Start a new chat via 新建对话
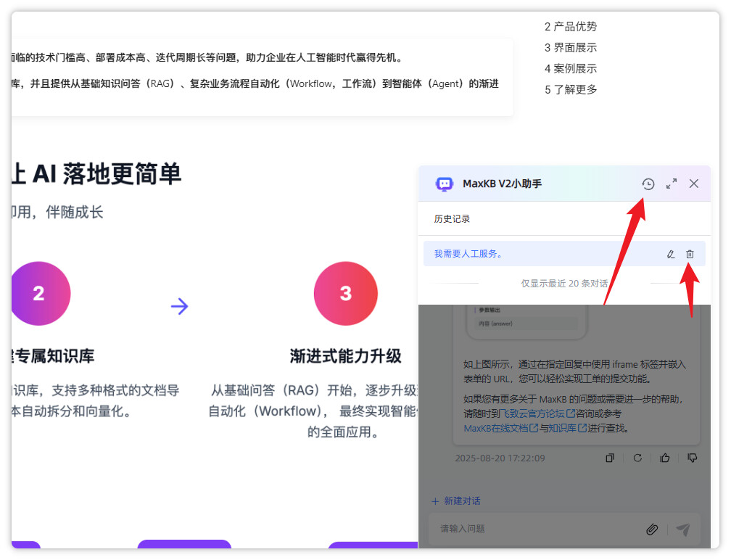Image resolution: width=731 pixels, height=560 pixels. (456, 501)
